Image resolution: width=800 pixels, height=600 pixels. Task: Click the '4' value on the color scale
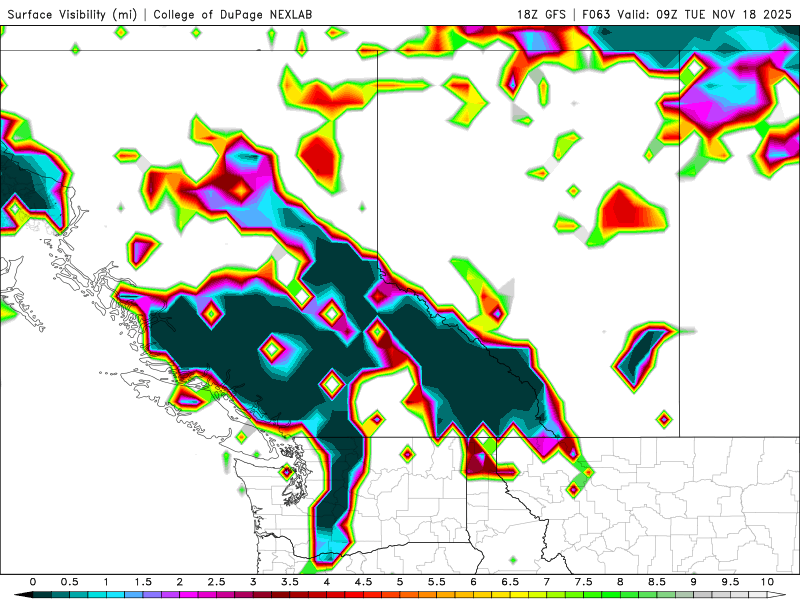click(327, 582)
